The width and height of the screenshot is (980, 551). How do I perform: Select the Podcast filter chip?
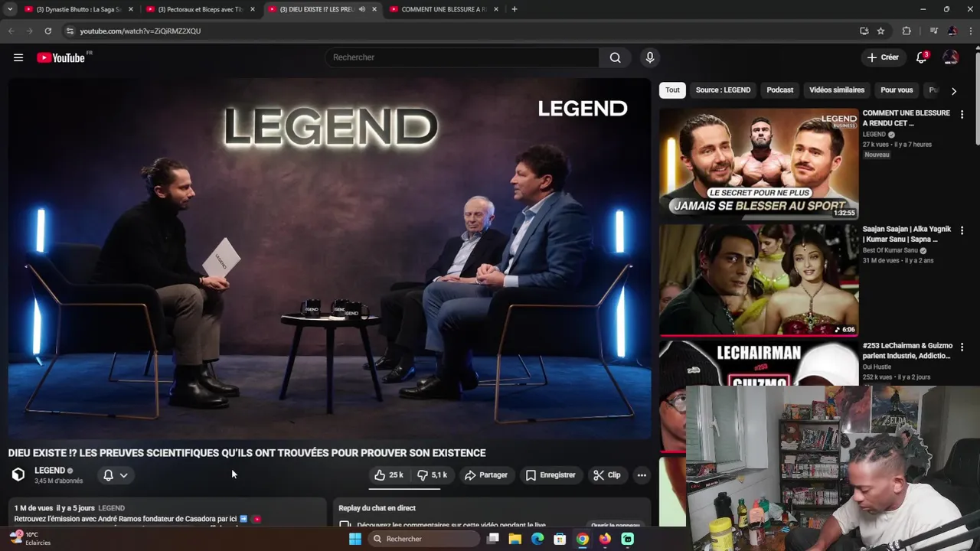tap(780, 90)
